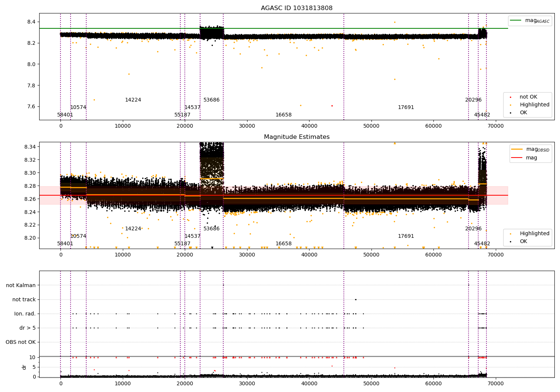
Task: Click x-axis tick 50000 in top panel
Action: tap(371, 126)
